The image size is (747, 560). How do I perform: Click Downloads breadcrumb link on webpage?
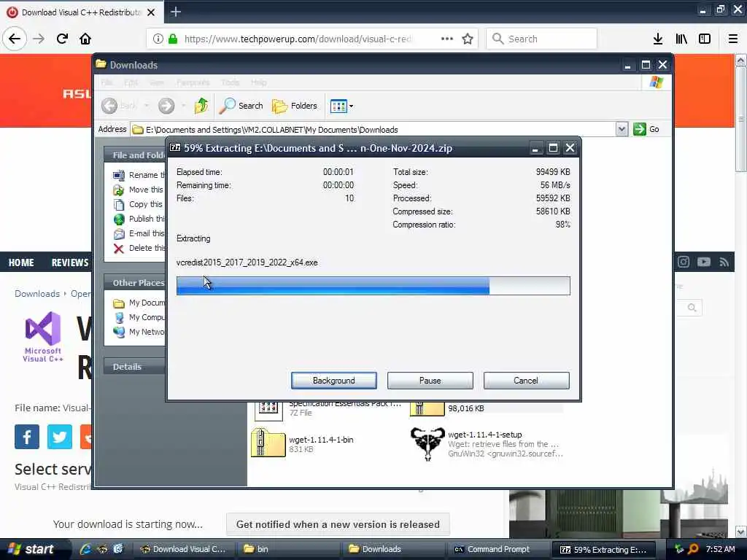37,294
